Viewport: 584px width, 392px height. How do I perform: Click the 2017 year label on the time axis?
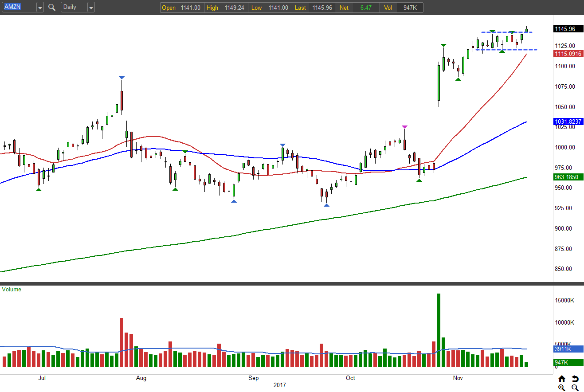tap(279, 385)
